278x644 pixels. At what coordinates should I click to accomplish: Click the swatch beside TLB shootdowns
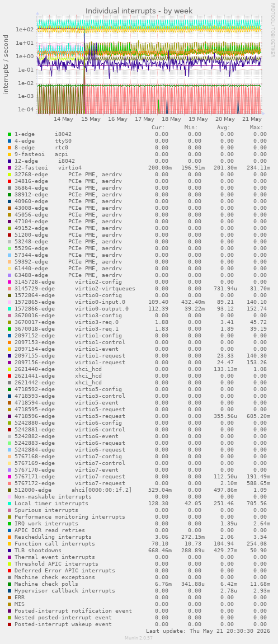10,551
